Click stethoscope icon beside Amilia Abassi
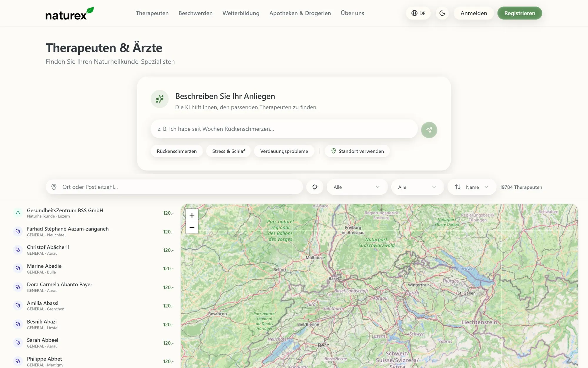Viewport: 588px width, 368px height. click(18, 306)
